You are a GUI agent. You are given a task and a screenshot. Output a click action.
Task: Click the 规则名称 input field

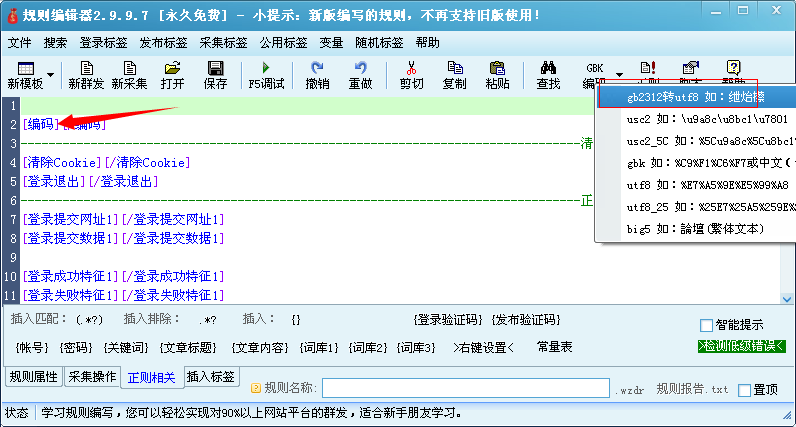click(465, 388)
